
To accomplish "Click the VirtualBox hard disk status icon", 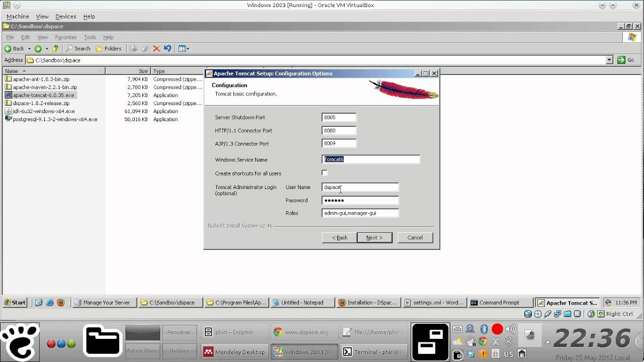I will tap(528, 314).
